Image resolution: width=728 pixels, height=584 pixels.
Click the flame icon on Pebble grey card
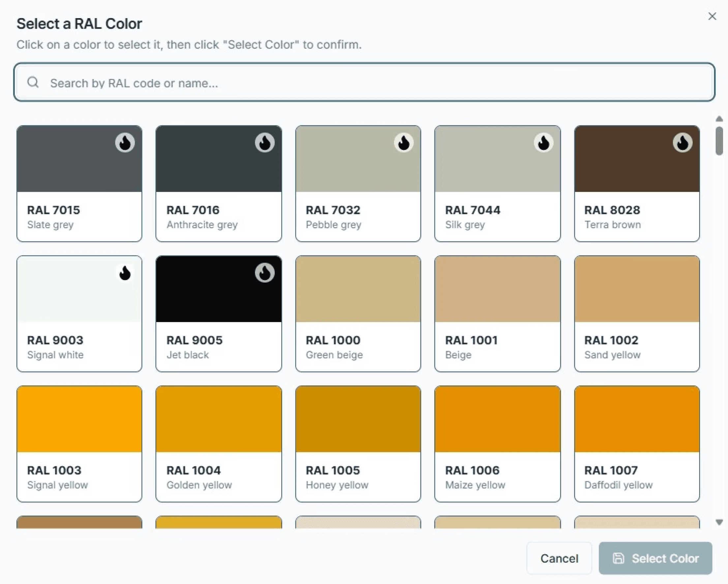click(404, 142)
